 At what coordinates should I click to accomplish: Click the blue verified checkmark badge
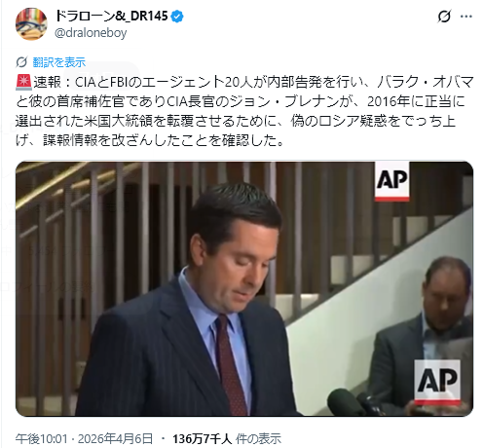(177, 16)
